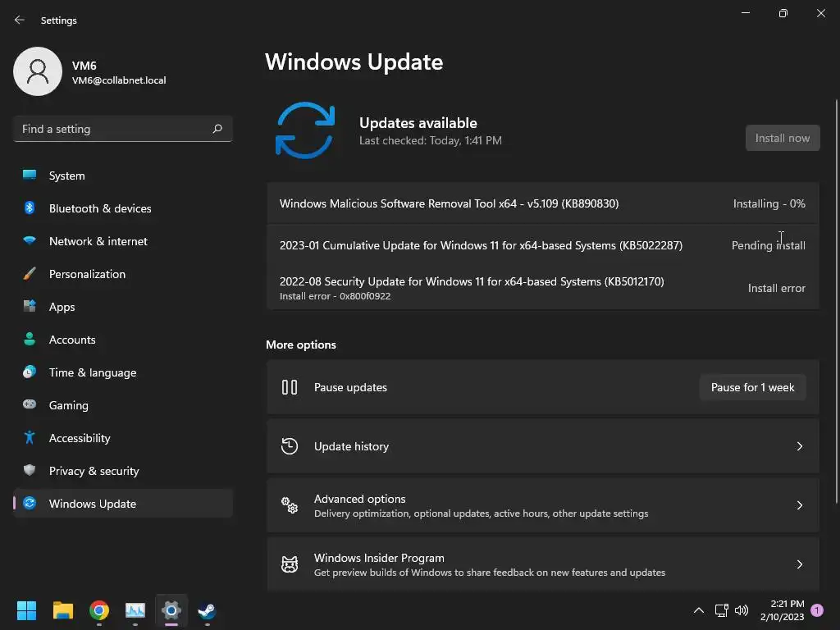Click the pause icon beside Pause updates
The width and height of the screenshot is (840, 630).
tap(290, 387)
